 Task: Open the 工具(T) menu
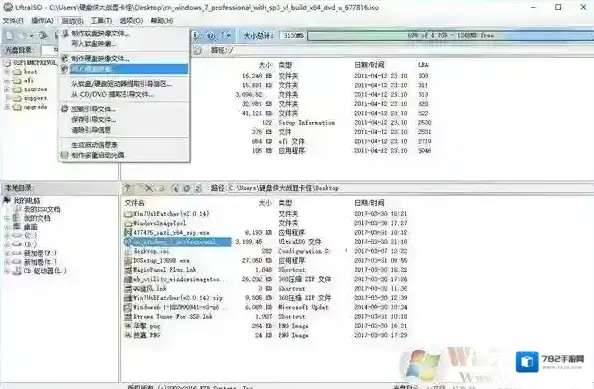(x=102, y=20)
